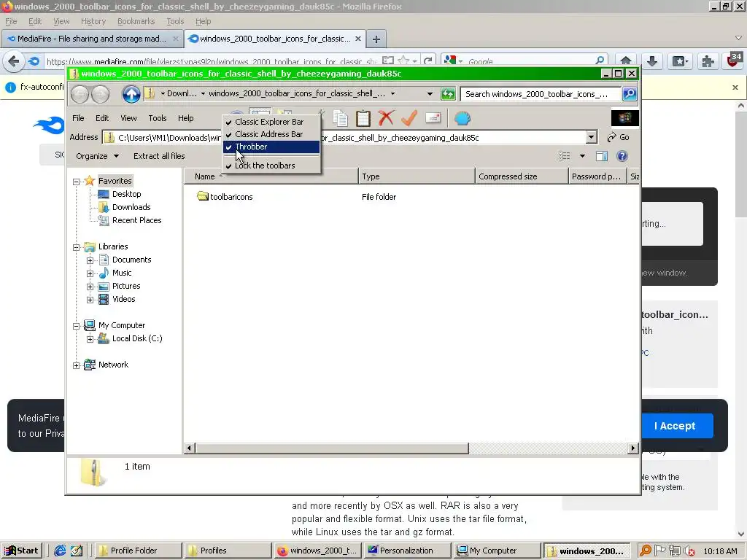Click Internet Explorer icon in quick launch
This screenshot has height=560, width=747.
pos(60,551)
